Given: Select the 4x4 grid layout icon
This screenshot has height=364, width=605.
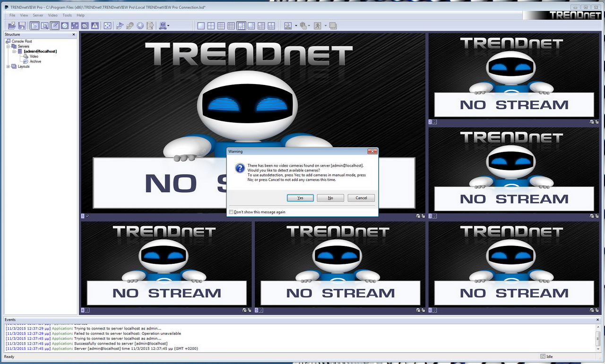Looking at the screenshot, I should [x=231, y=25].
